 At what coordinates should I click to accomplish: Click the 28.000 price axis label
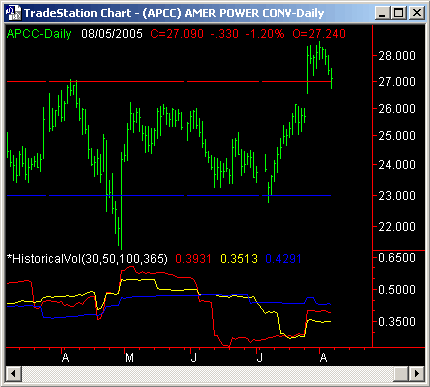coord(397,55)
